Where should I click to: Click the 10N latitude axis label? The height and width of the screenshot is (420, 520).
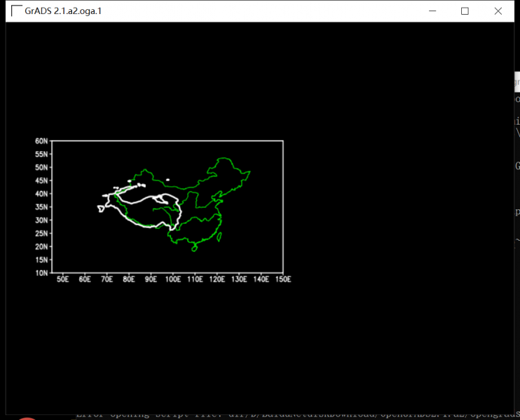pyautogui.click(x=41, y=273)
